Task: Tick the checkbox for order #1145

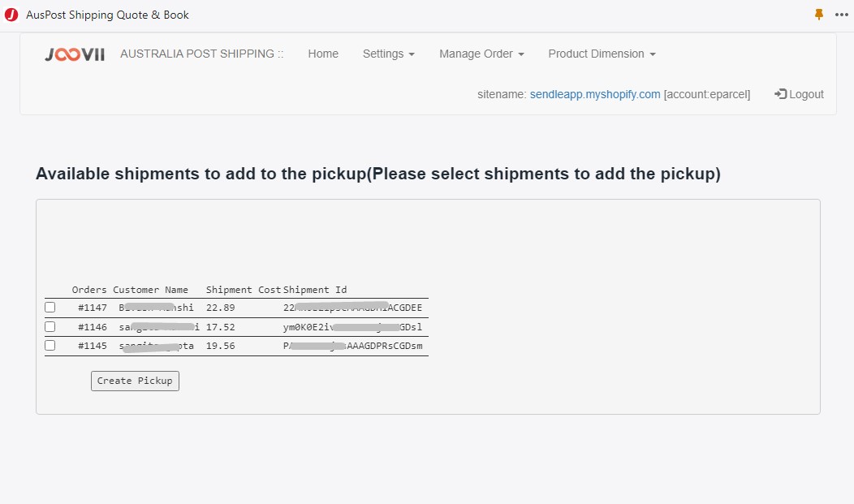Action: 50,346
